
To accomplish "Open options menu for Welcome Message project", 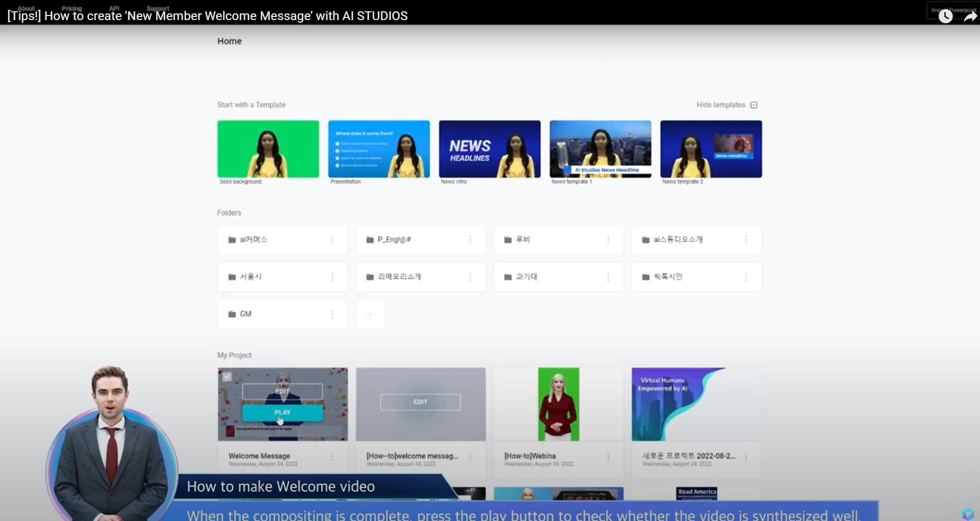I will [332, 456].
